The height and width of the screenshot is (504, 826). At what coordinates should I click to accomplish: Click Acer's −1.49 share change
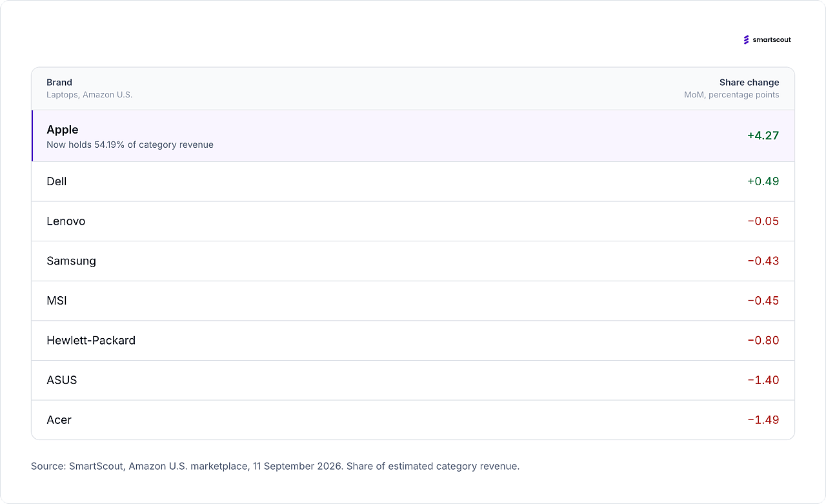coord(763,420)
